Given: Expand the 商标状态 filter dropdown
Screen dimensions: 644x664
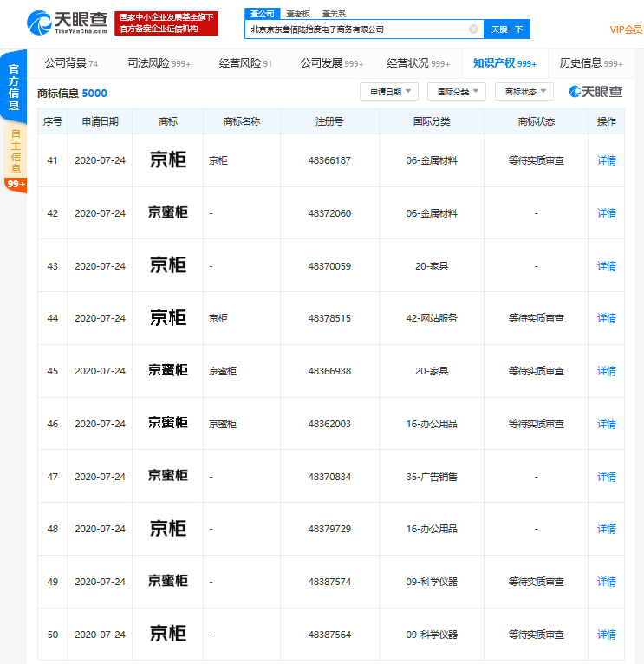Looking at the screenshot, I should (524, 92).
